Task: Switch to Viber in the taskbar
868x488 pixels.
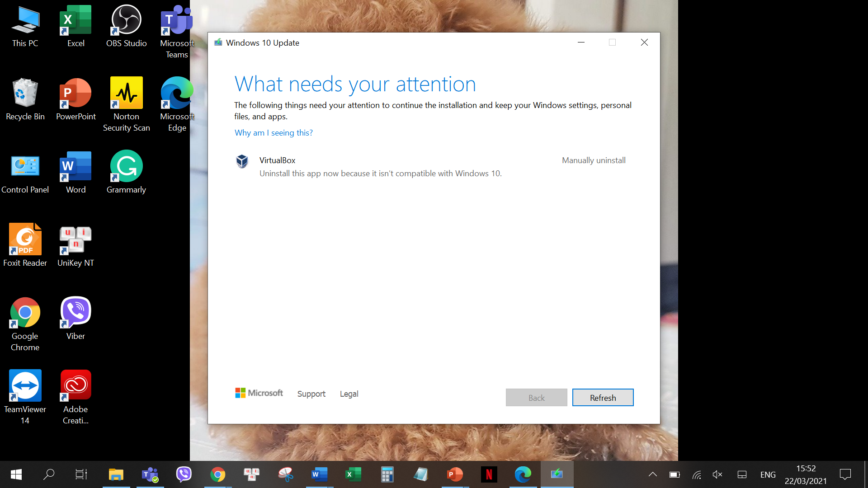Action: click(x=184, y=474)
